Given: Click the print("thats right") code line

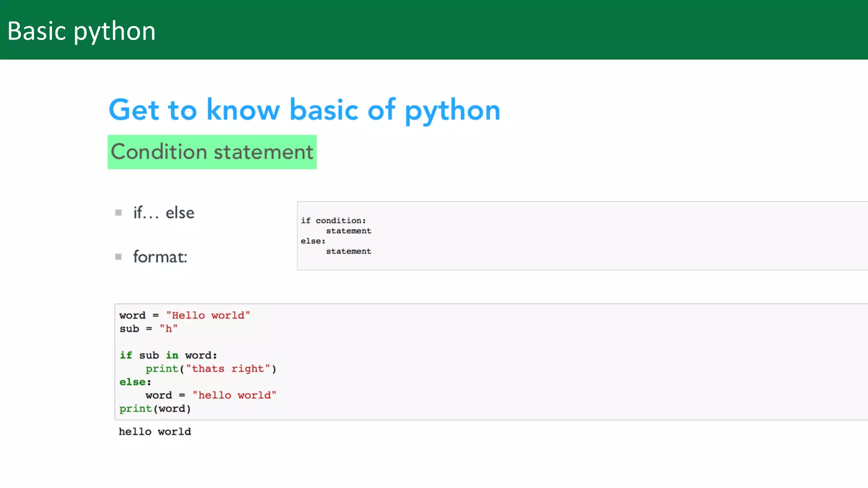Looking at the screenshot, I should (211, 369).
